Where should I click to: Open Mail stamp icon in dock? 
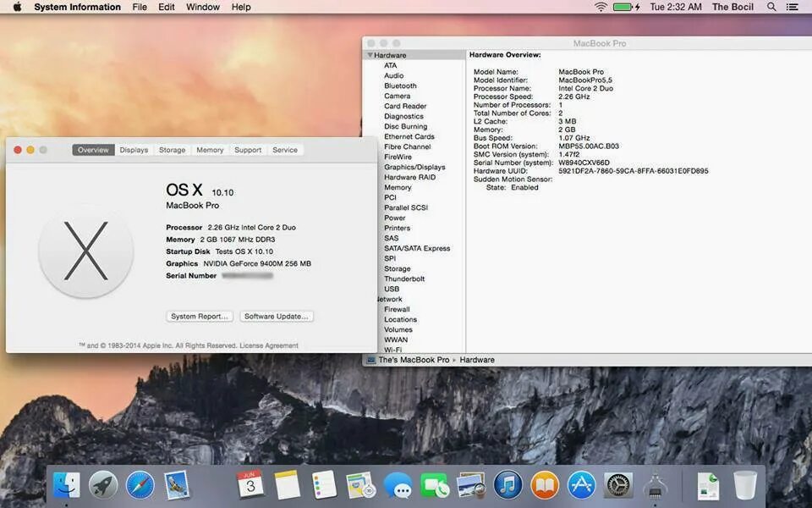(x=177, y=485)
